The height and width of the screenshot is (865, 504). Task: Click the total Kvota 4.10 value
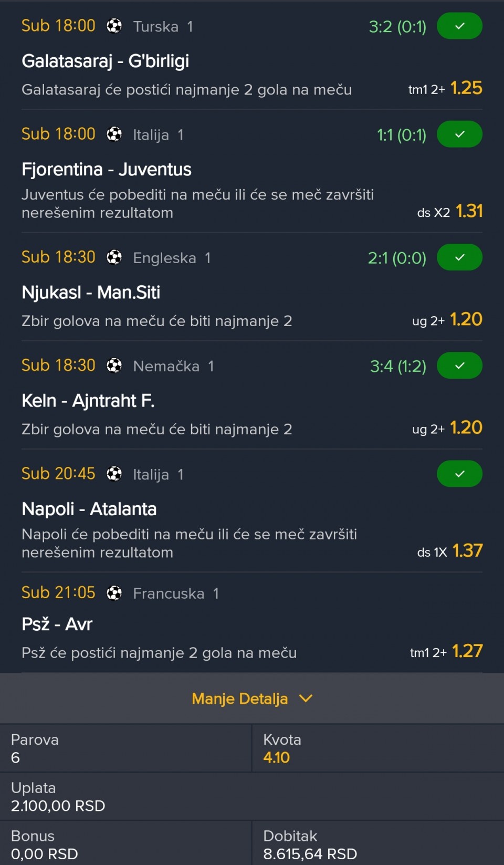click(276, 757)
